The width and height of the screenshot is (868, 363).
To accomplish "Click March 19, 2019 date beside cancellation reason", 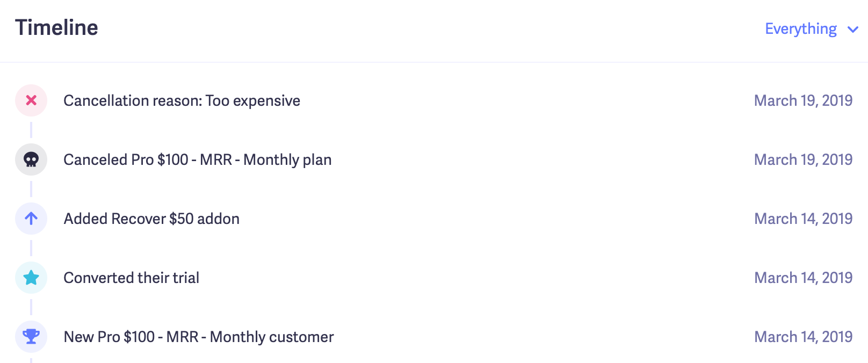I will tap(803, 101).
